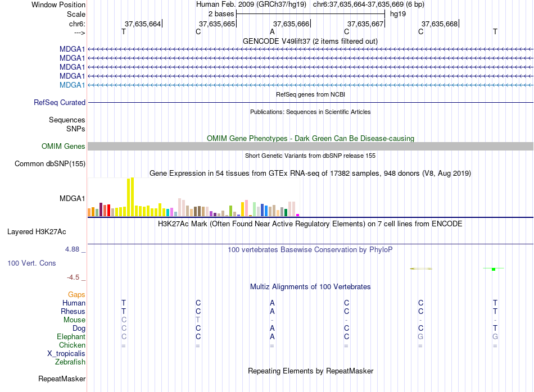Click the A base in the Elephant row
Image resolution: width=534 pixels, height=392 pixels.
pyautogui.click(x=272, y=336)
